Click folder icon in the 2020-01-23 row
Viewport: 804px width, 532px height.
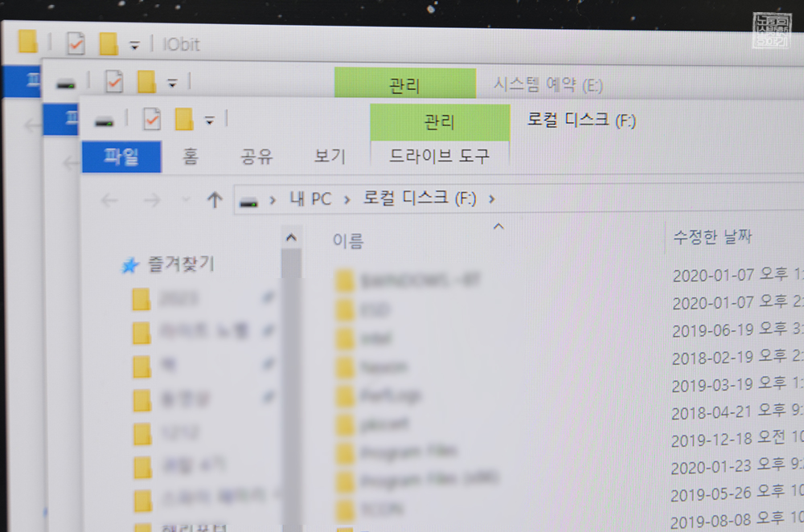click(345, 481)
